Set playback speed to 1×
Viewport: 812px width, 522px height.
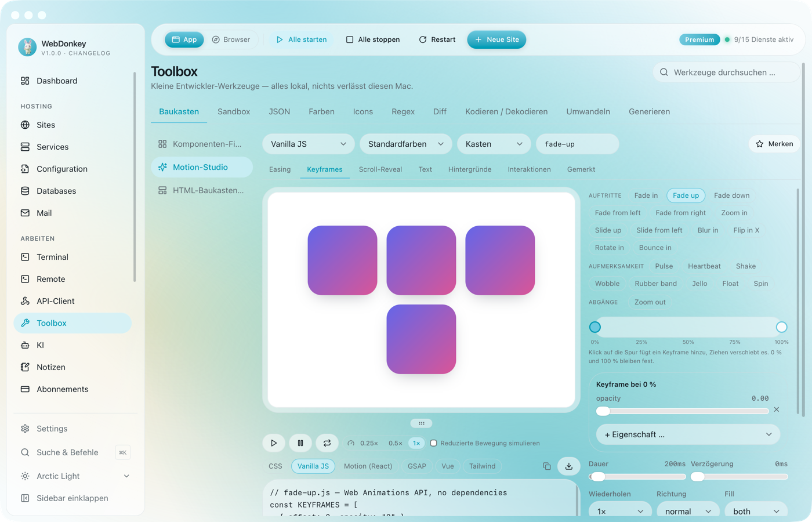pos(416,443)
